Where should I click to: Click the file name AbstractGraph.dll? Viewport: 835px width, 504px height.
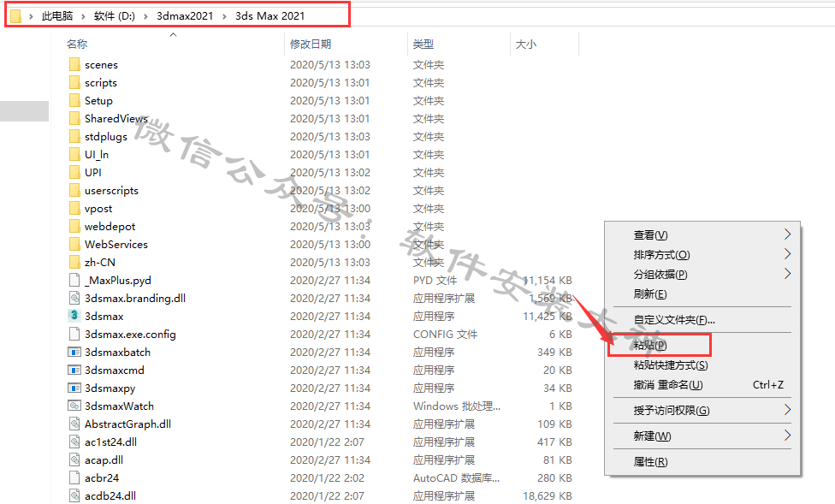coord(127,424)
